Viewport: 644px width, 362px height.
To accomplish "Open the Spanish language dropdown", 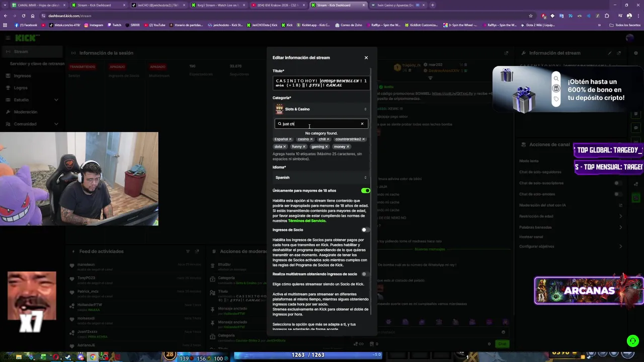I will pyautogui.click(x=321, y=177).
